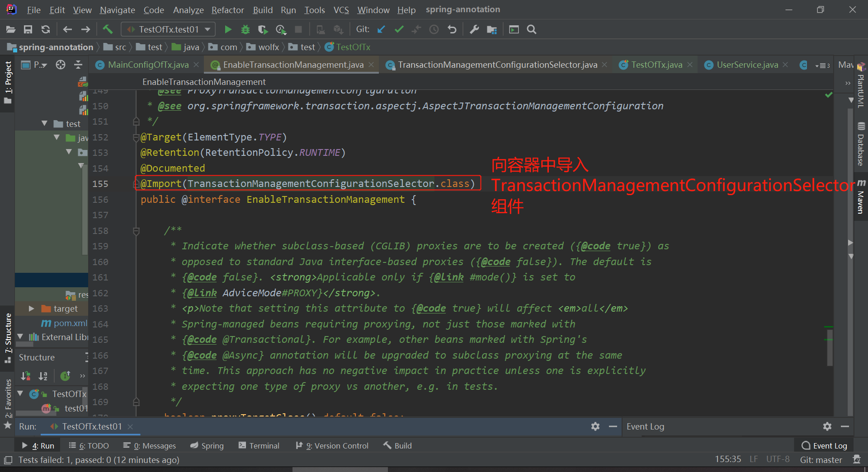Toggle the PlantUML side panel
Screen dimensions: 868x472
click(861, 85)
